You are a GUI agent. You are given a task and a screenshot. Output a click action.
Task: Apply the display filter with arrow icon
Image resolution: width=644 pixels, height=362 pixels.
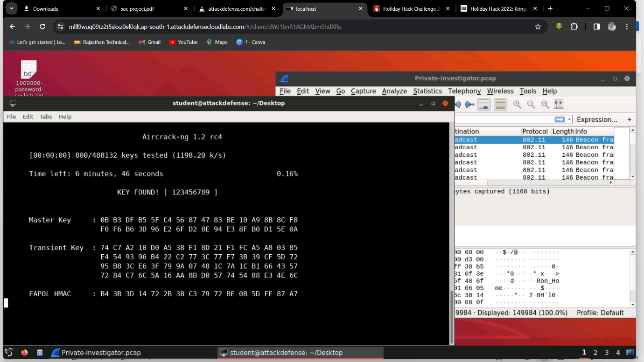tap(560, 119)
